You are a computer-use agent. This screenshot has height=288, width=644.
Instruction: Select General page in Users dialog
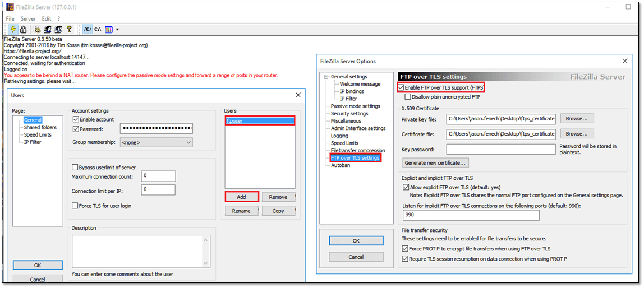33,120
